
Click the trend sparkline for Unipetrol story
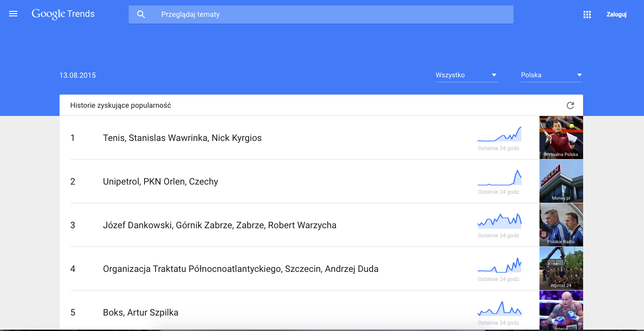click(x=499, y=178)
